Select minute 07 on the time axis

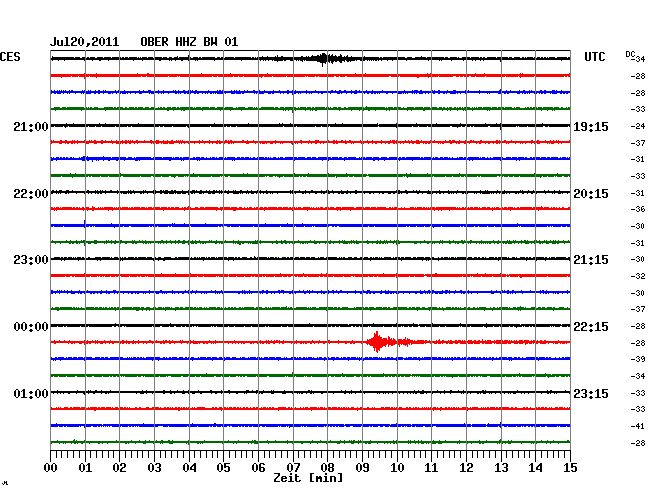point(293,468)
